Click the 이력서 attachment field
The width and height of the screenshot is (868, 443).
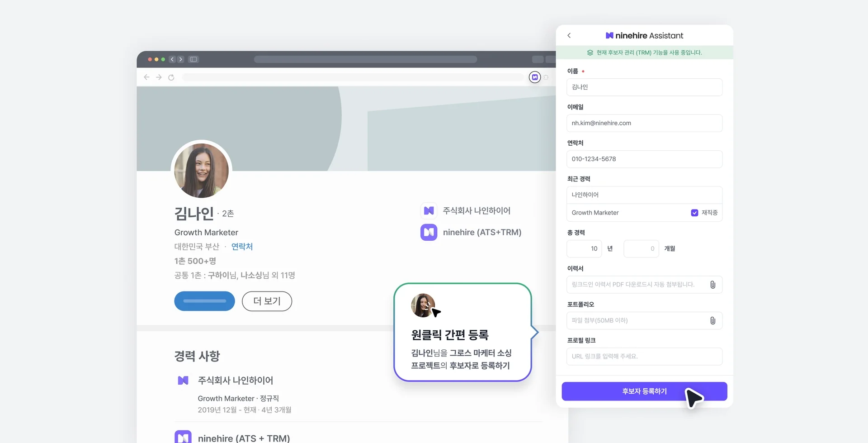point(644,285)
